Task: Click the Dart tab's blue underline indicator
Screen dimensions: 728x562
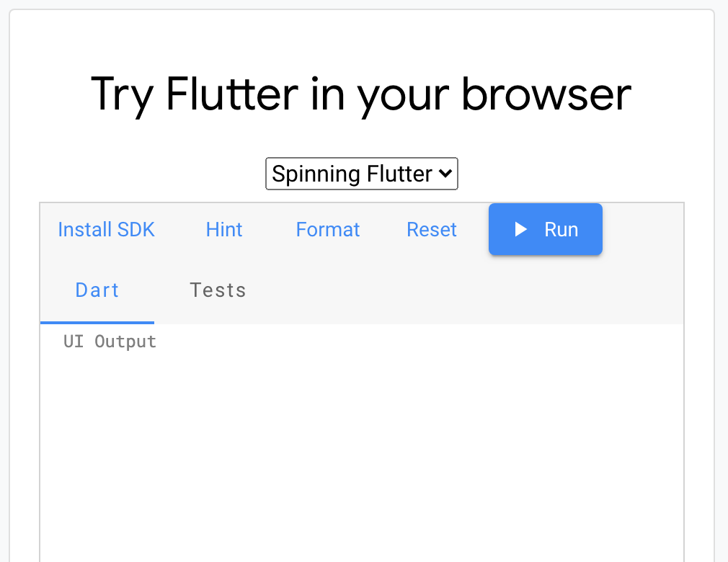Action: (97, 323)
